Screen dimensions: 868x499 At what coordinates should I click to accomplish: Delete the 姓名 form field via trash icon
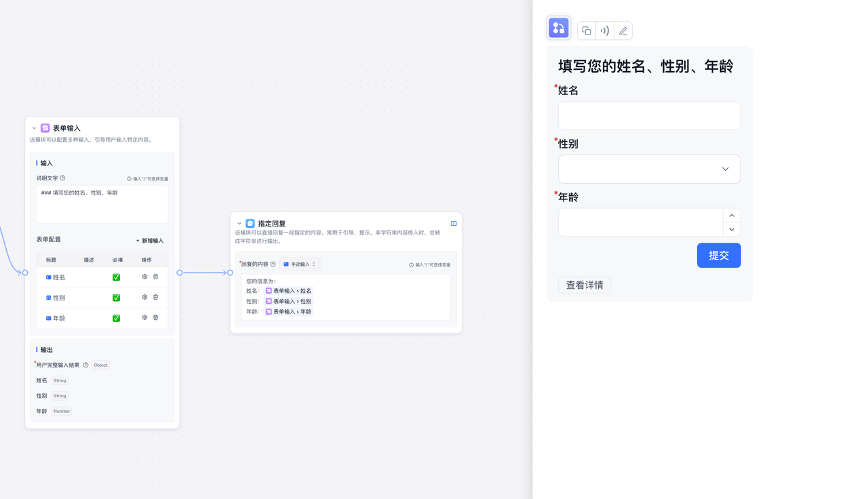pyautogui.click(x=155, y=277)
